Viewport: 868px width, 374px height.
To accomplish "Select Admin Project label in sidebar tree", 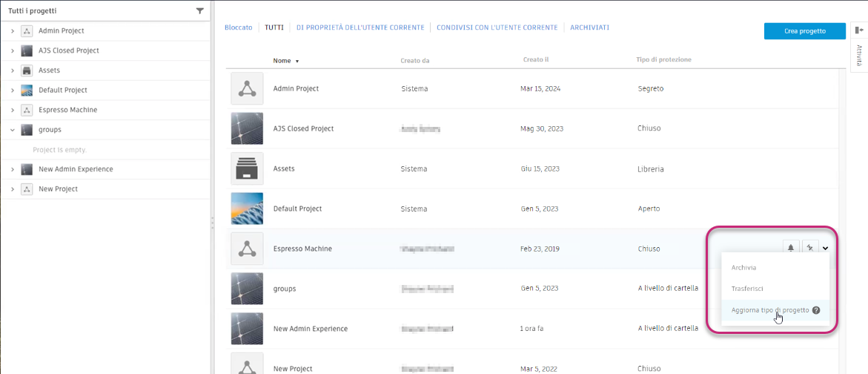I will tap(62, 31).
